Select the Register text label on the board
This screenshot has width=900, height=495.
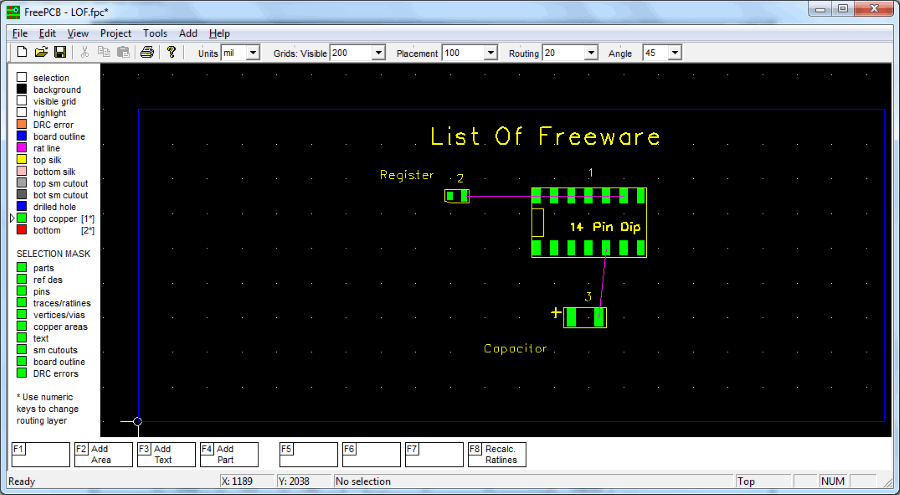[x=407, y=175]
